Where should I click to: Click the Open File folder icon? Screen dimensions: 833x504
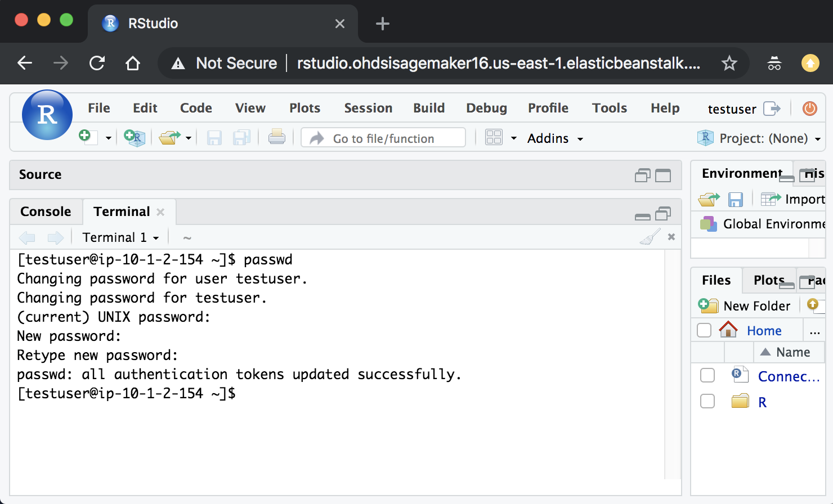[x=169, y=137]
